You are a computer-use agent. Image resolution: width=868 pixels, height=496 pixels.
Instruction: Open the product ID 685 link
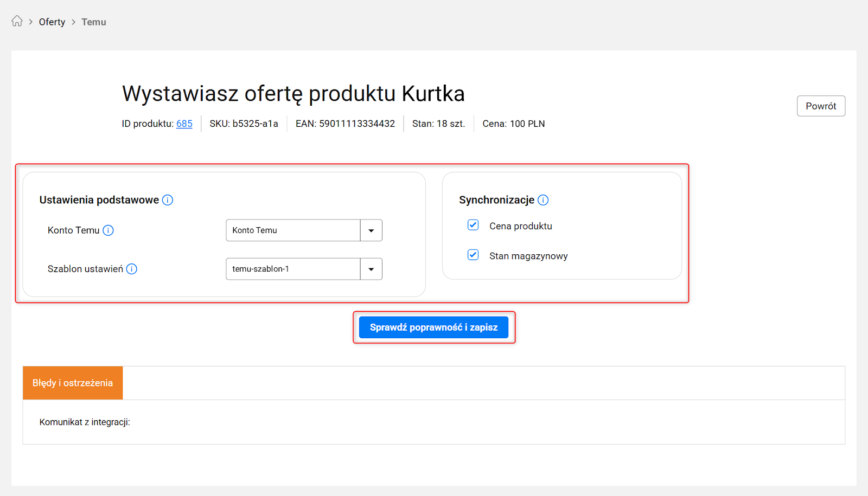pyautogui.click(x=184, y=124)
